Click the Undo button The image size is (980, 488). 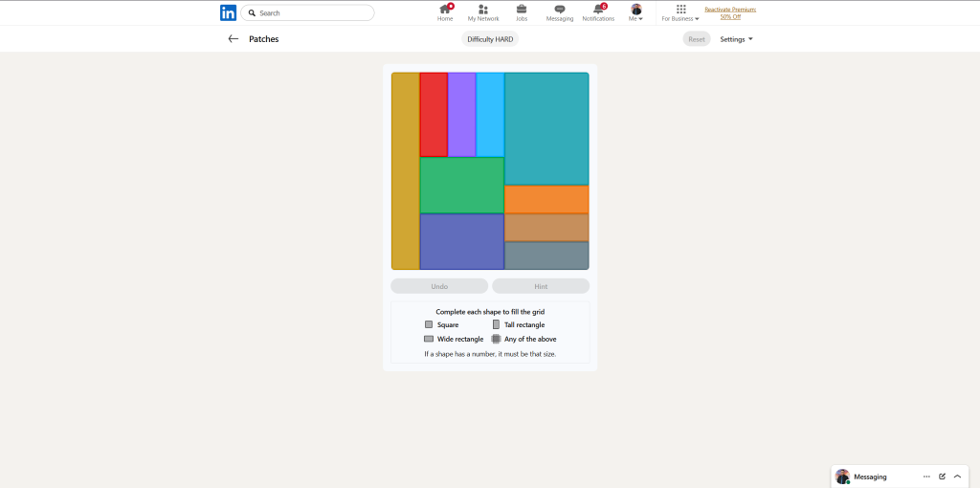pyautogui.click(x=439, y=286)
